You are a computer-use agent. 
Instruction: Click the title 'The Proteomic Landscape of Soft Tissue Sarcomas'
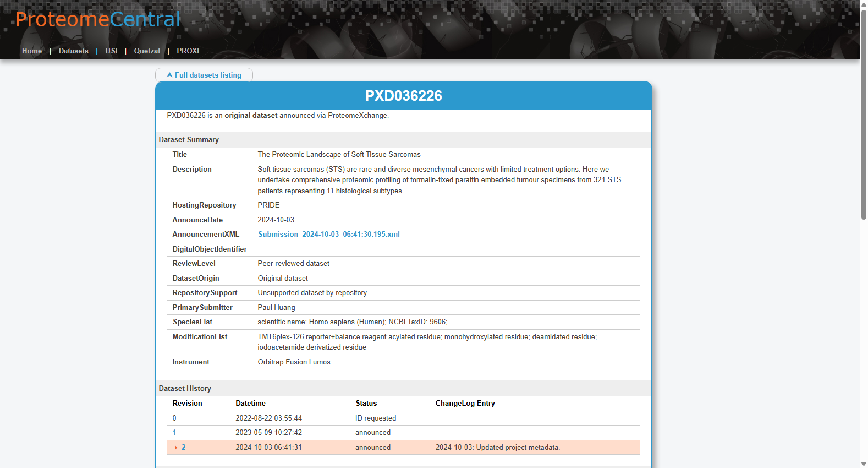[339, 155]
